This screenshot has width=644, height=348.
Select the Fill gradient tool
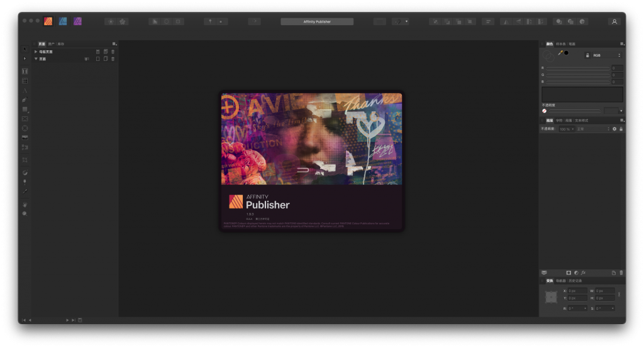coord(25,172)
